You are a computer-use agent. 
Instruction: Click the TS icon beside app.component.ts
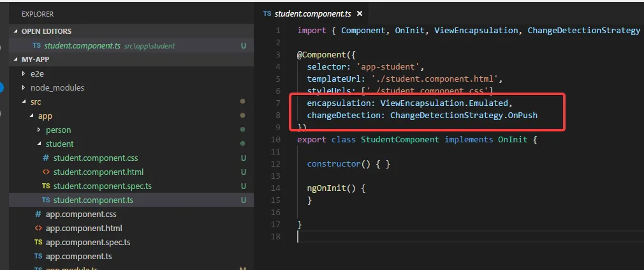click(38, 256)
